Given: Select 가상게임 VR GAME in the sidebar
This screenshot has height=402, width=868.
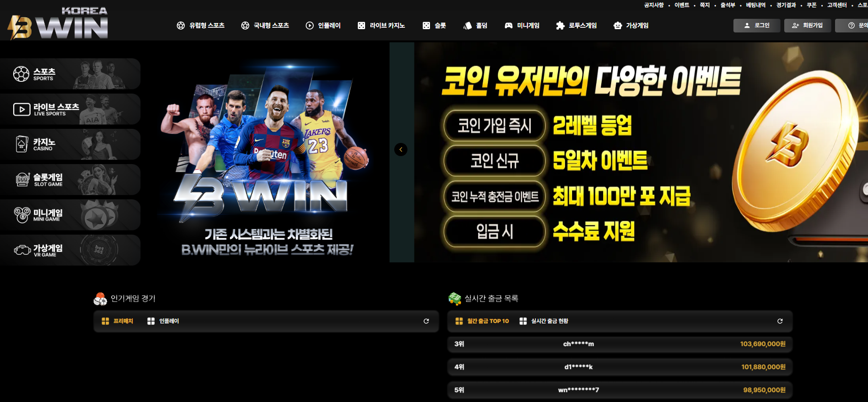Looking at the screenshot, I should click(x=70, y=250).
